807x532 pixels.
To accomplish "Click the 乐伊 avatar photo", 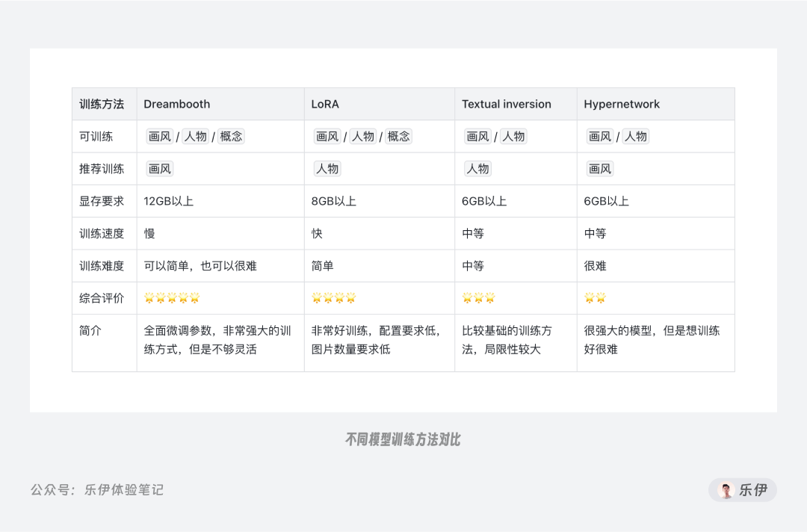I will 726,490.
